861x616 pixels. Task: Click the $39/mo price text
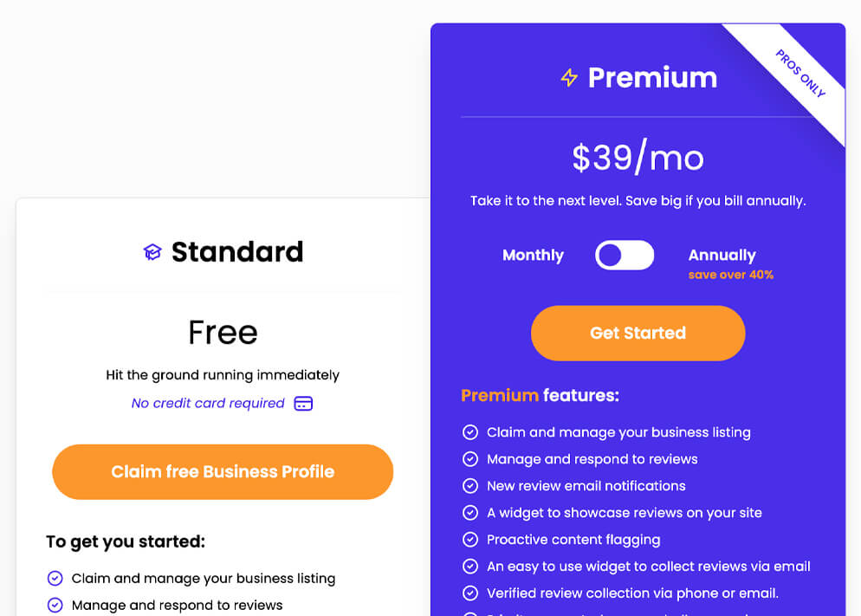(638, 158)
